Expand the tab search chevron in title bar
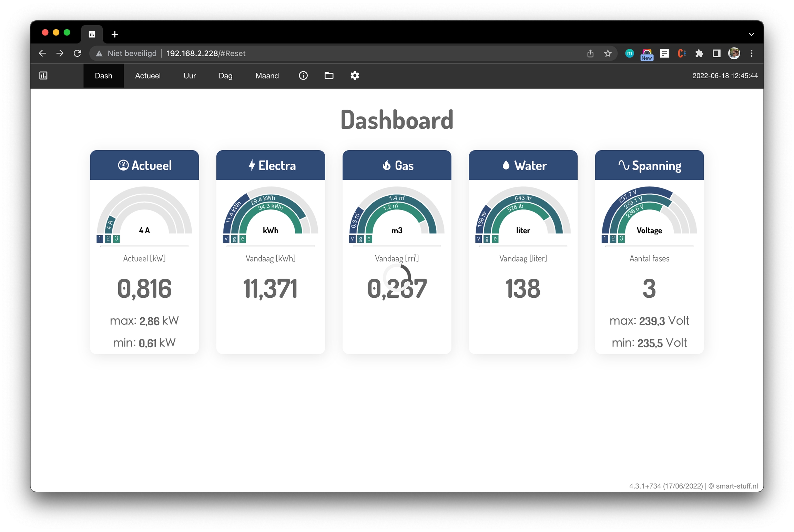 coord(751,34)
